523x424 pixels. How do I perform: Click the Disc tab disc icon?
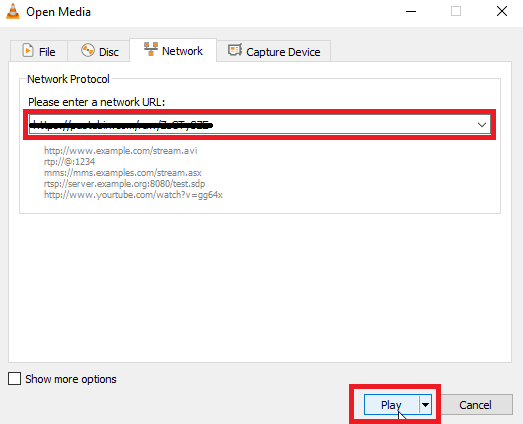(x=88, y=50)
